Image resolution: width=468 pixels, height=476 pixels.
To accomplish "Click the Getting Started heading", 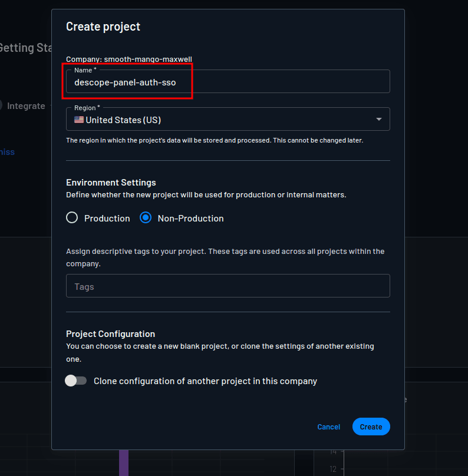I will coord(25,48).
